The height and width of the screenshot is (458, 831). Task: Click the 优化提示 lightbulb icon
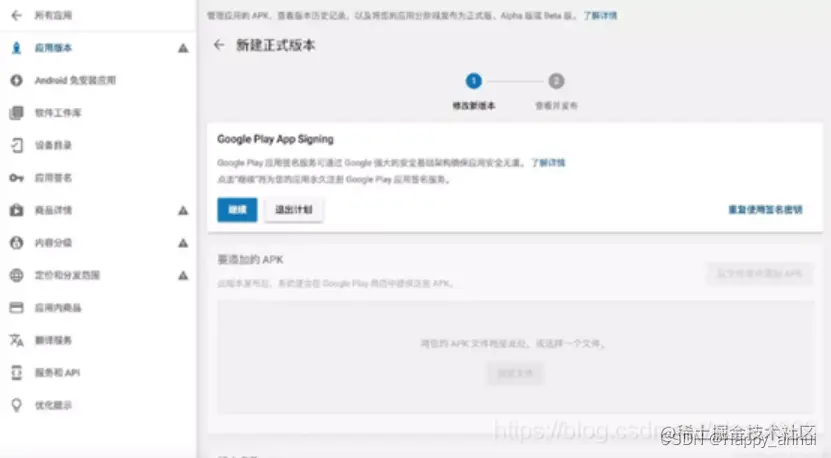pos(16,405)
